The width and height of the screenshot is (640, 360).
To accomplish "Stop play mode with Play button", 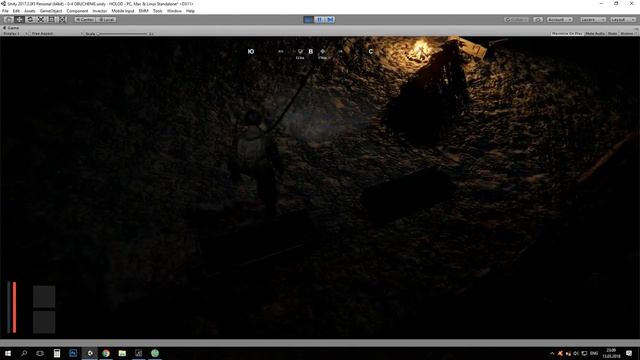I will tap(309, 20).
